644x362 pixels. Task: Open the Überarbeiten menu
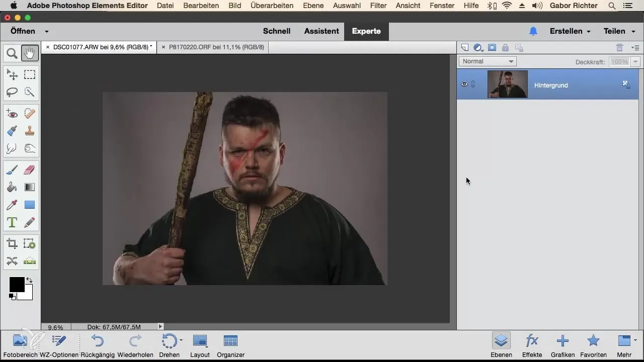coord(273,6)
